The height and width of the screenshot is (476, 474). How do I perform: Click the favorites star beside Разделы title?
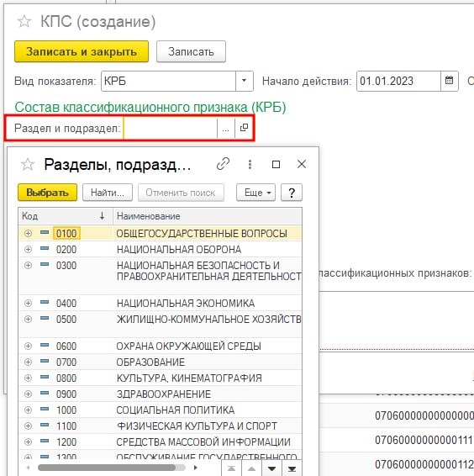click(x=27, y=165)
